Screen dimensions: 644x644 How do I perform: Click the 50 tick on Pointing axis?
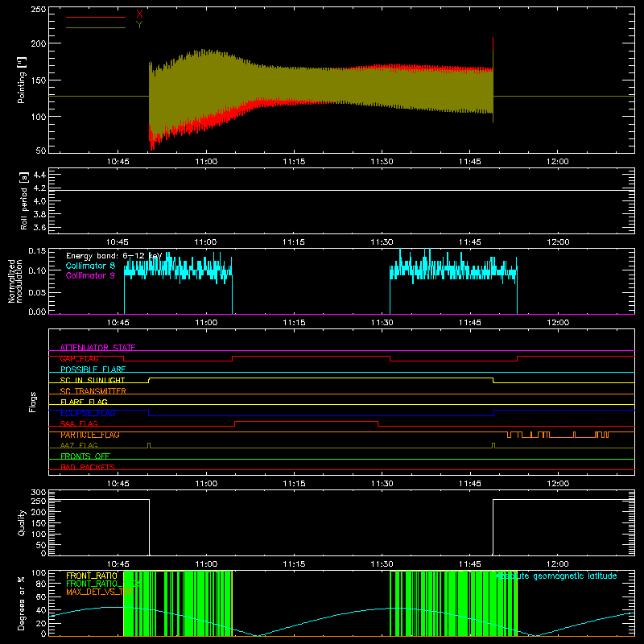coord(41,151)
